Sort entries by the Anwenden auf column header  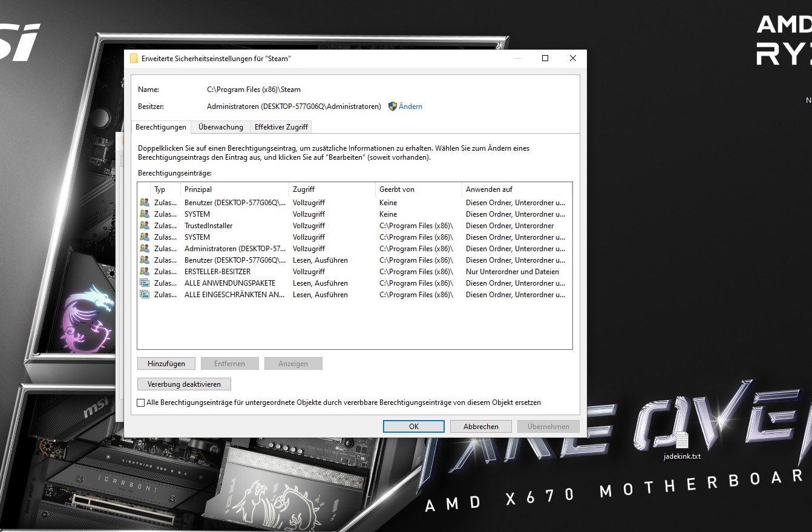tap(517, 189)
